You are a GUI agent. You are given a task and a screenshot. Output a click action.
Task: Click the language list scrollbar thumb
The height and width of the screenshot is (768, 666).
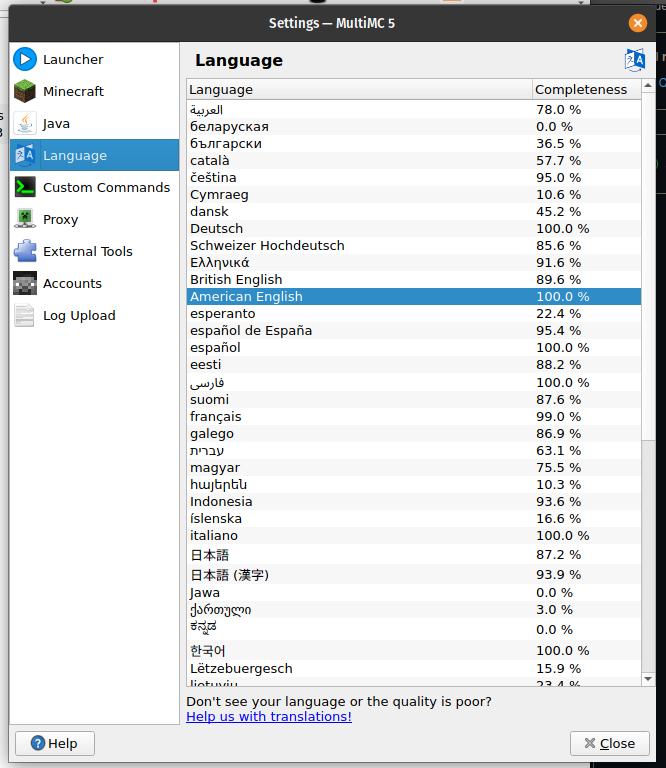(648, 266)
